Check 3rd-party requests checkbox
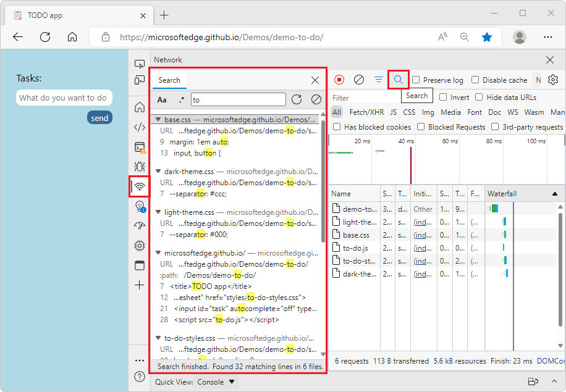The height and width of the screenshot is (392, 566). click(496, 127)
